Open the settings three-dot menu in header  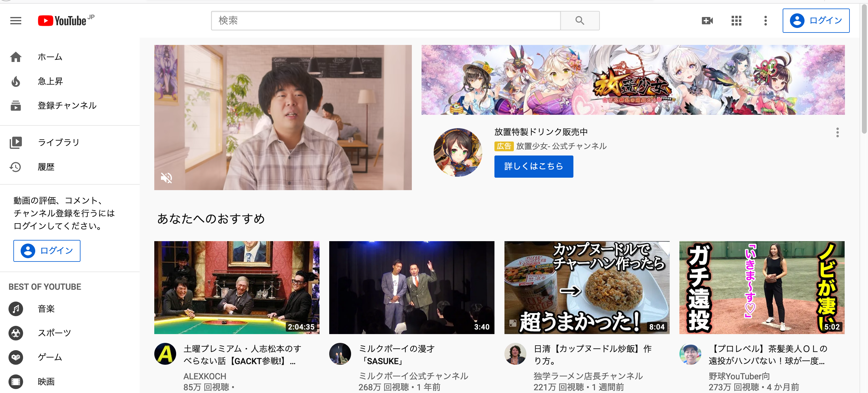765,21
